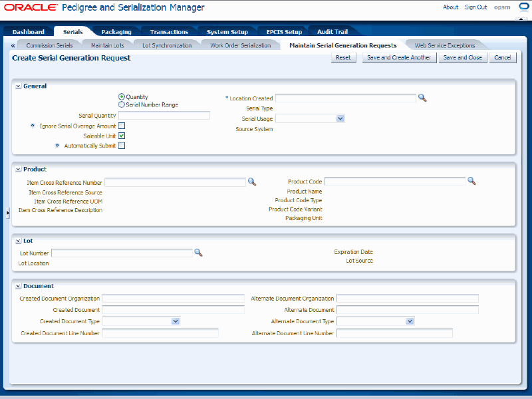Check Ignore Serial Overage Amount box

tap(122, 126)
